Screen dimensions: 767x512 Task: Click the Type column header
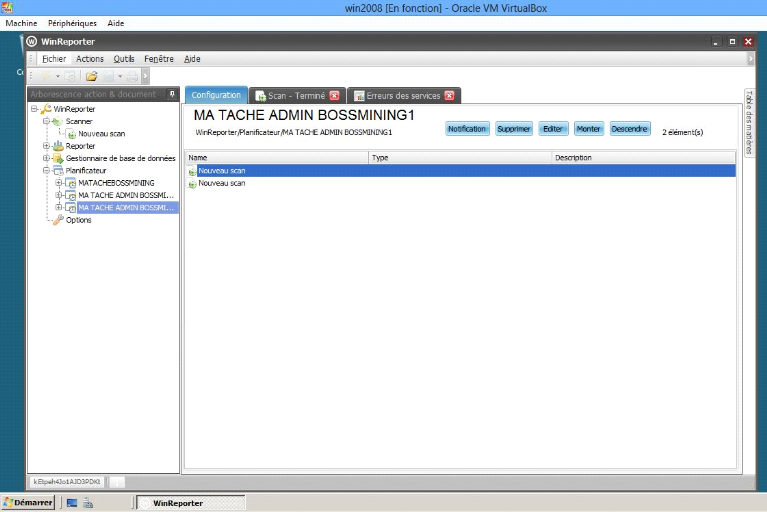click(460, 157)
